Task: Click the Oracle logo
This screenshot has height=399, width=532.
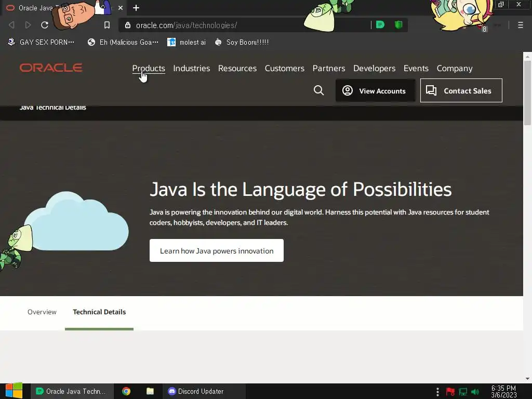Action: [51, 68]
